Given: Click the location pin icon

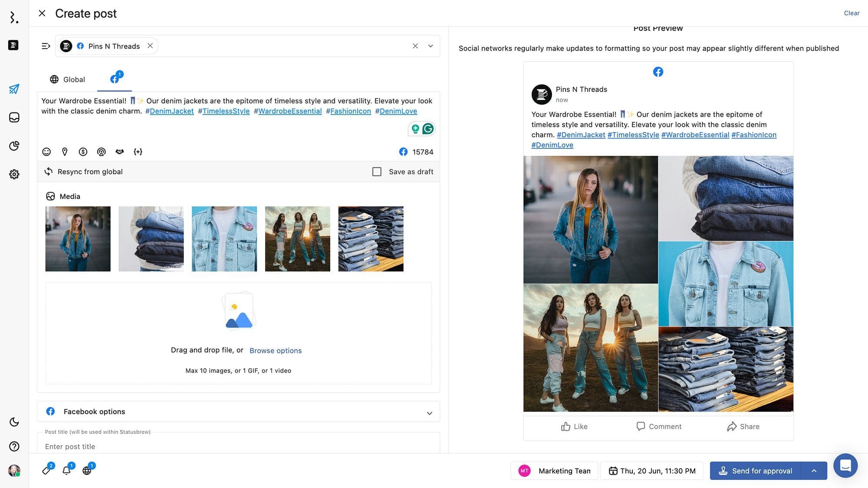Looking at the screenshot, I should click(65, 152).
